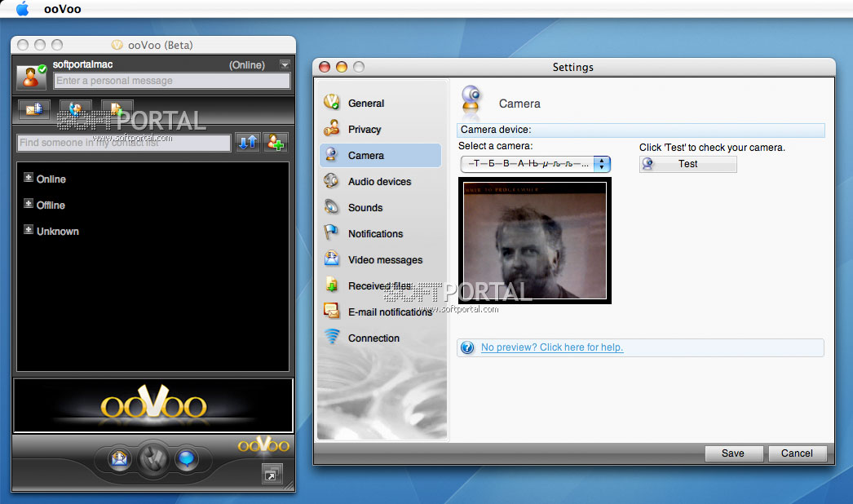Click the General settings icon
The width and height of the screenshot is (853, 504).
pos(332,102)
